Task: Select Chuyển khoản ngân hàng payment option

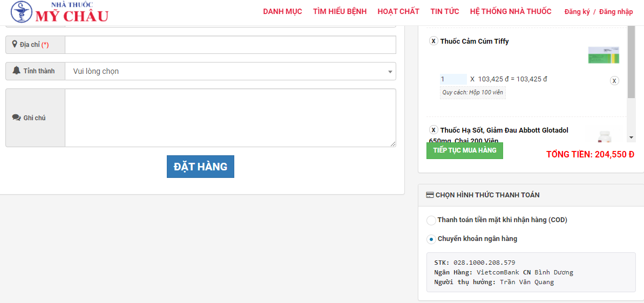Action: pos(431,239)
